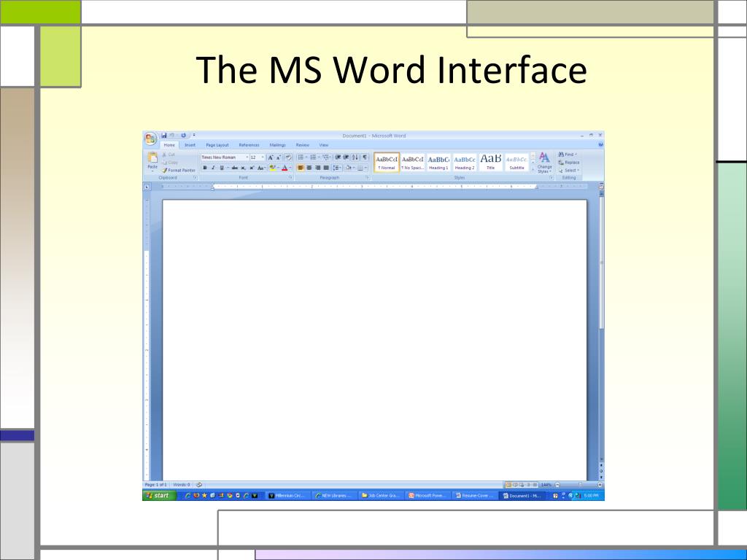This screenshot has height=560, width=747.
Task: Click the Paste icon
Action: coord(152,157)
